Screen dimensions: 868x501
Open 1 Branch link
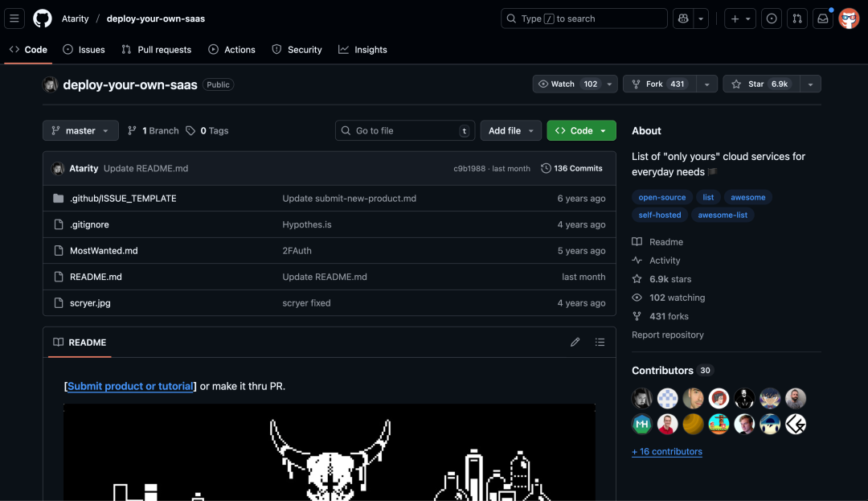(x=154, y=130)
